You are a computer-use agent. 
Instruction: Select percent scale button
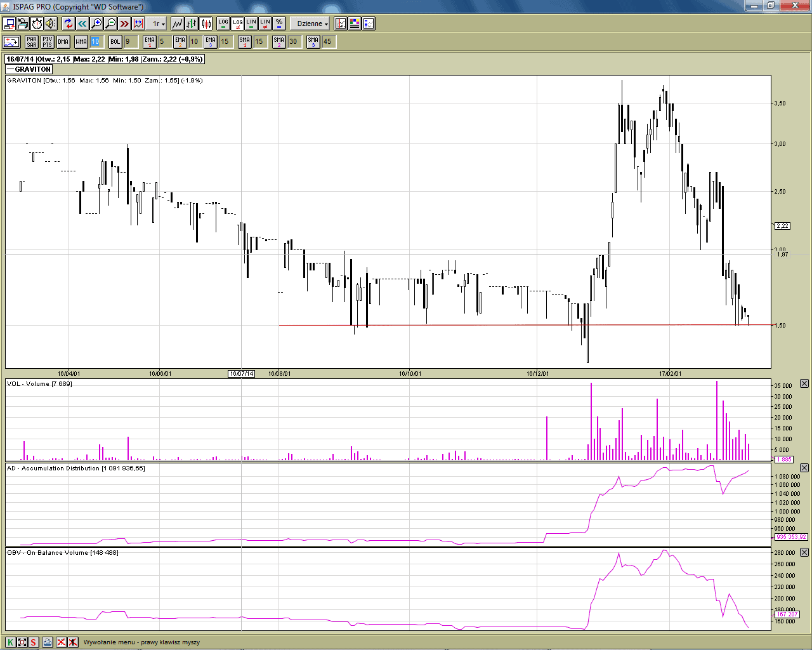279,23
